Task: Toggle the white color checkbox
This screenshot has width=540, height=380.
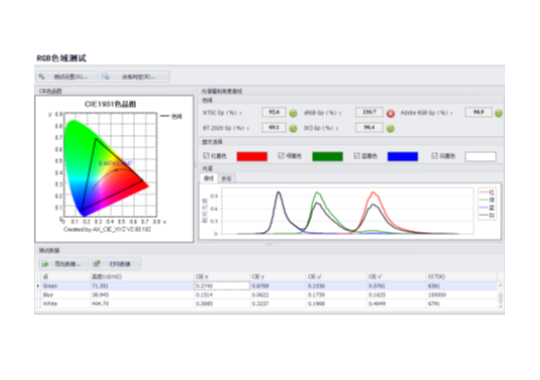Action: [435, 156]
